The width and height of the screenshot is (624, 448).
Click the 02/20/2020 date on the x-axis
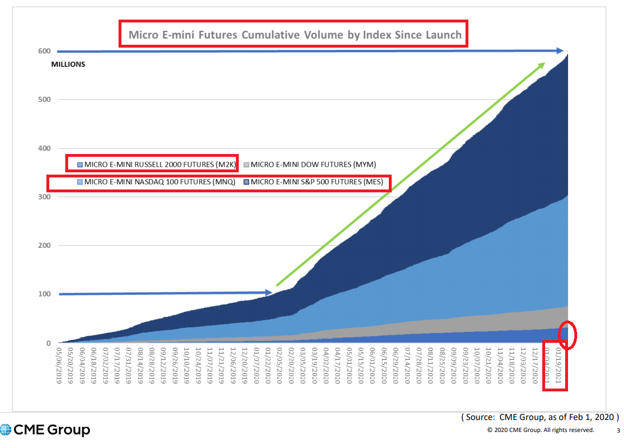click(291, 366)
